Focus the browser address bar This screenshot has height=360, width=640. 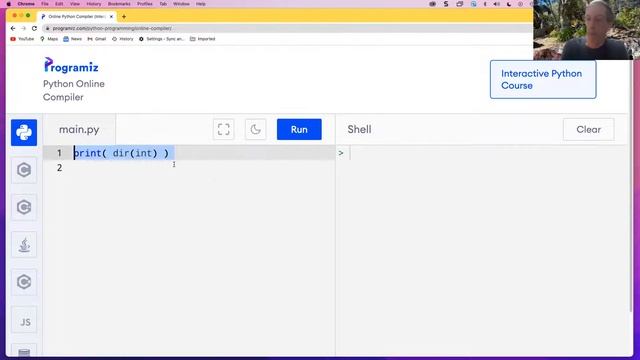coord(286,28)
